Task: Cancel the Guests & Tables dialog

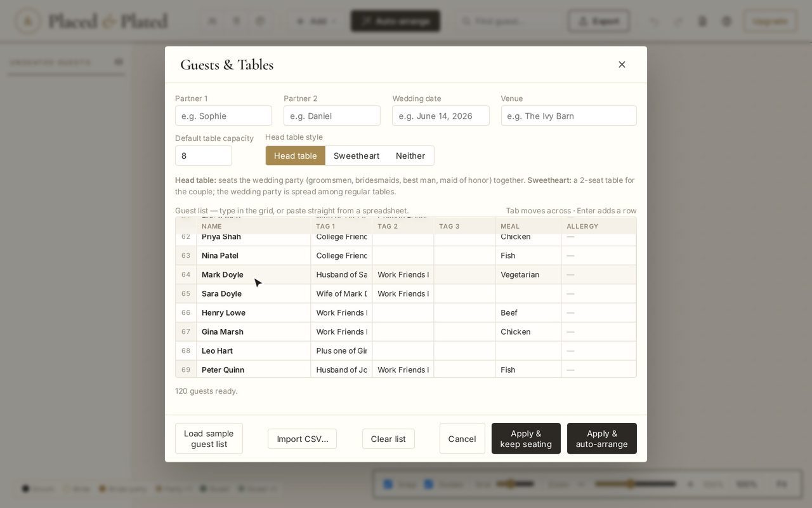Action: pyautogui.click(x=462, y=439)
